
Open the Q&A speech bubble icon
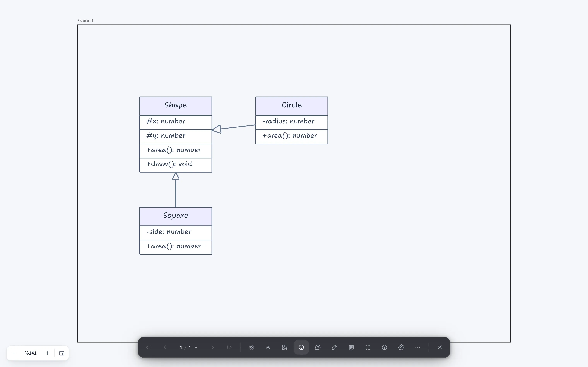coord(318,347)
